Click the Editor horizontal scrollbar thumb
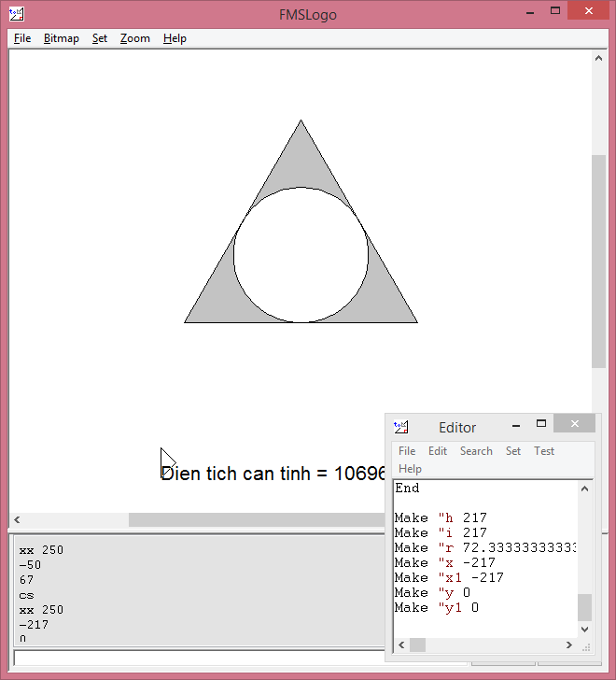616x680 pixels. click(x=417, y=645)
